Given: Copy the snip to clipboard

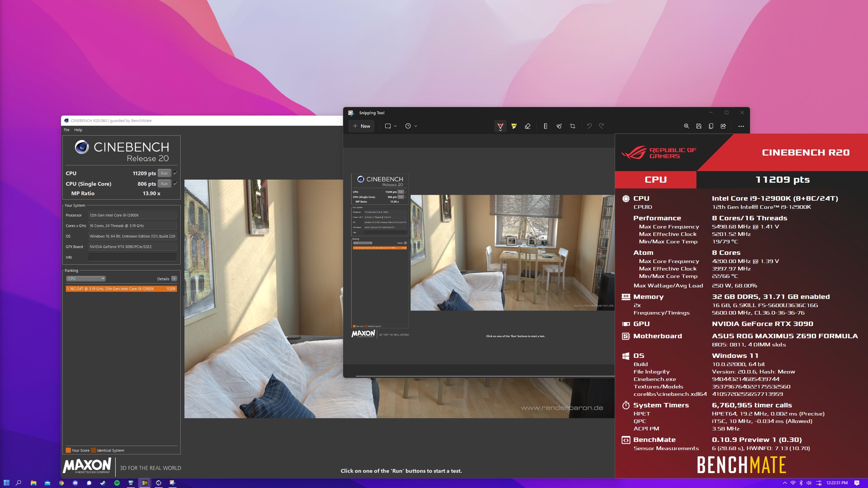Looking at the screenshot, I should 711,126.
